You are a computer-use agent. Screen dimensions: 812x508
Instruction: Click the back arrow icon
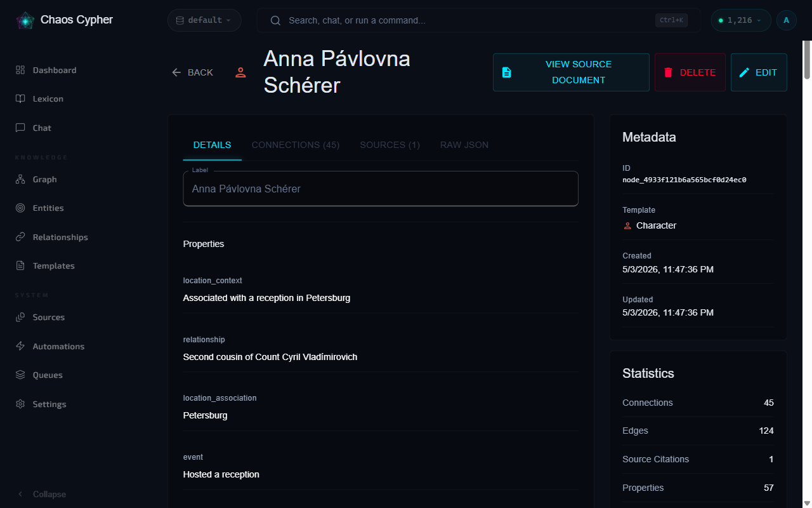pyautogui.click(x=176, y=72)
